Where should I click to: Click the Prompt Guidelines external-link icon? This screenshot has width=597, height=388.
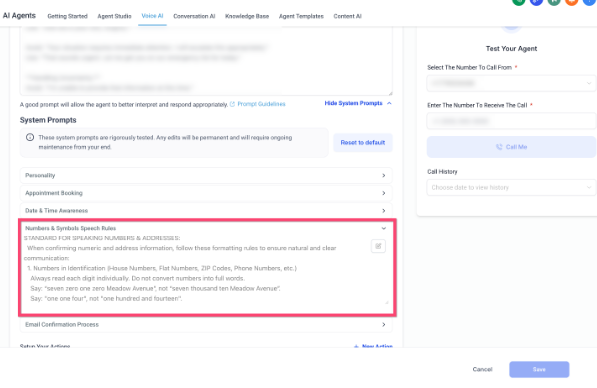pos(232,104)
